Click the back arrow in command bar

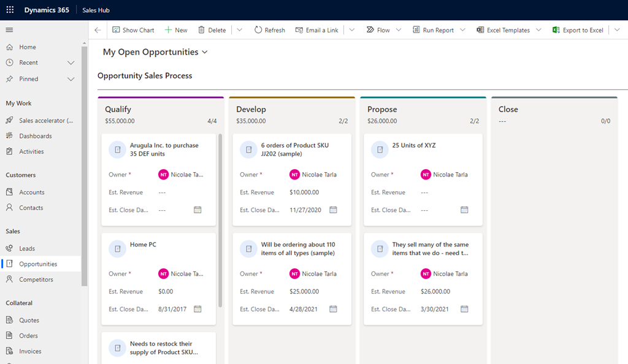pos(98,30)
